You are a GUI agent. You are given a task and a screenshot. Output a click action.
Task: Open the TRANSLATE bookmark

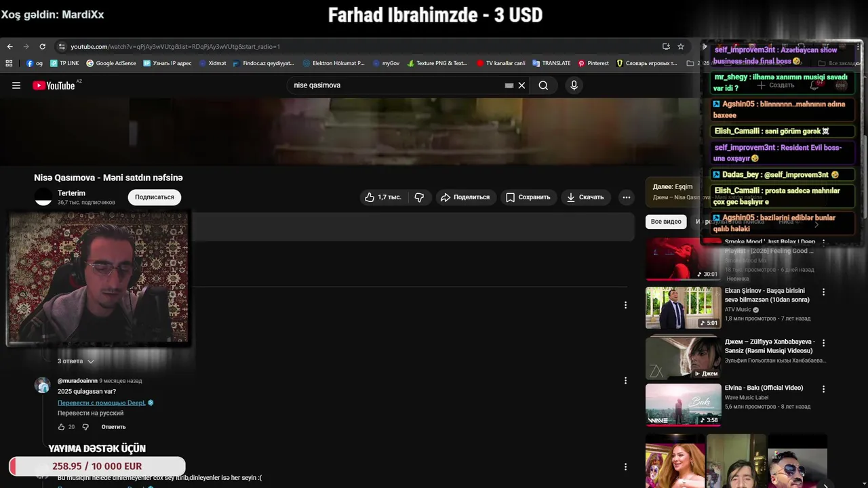point(551,63)
